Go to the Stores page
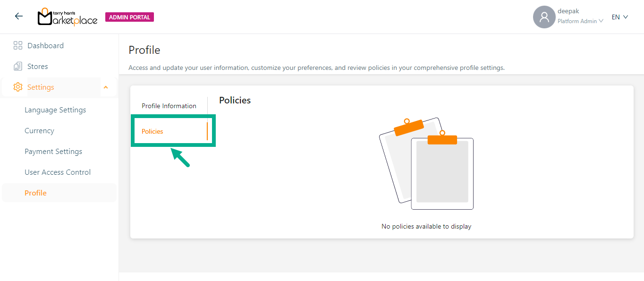Image resolution: width=644 pixels, height=281 pixels. pyautogui.click(x=38, y=67)
